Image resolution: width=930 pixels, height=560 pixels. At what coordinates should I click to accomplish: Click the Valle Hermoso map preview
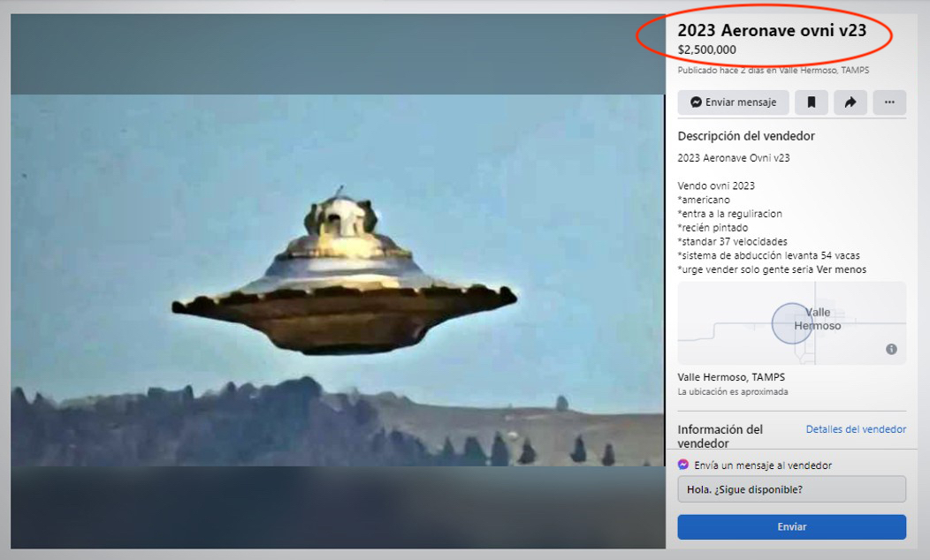click(x=792, y=323)
